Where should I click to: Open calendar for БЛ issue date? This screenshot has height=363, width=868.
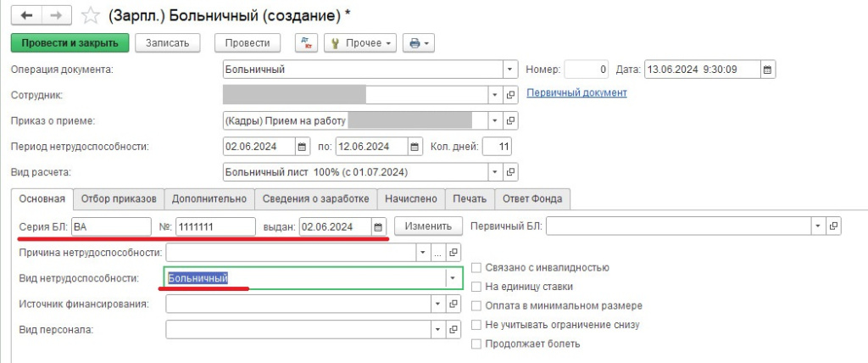pyautogui.click(x=379, y=226)
